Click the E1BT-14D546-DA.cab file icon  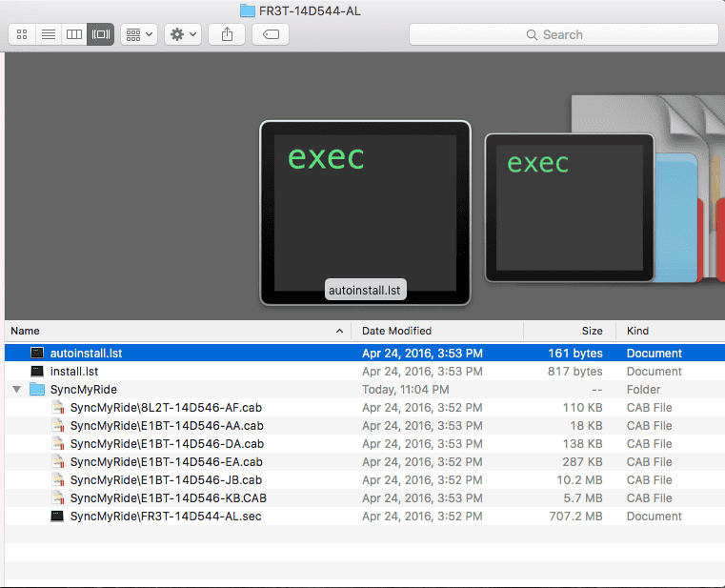click(x=58, y=444)
